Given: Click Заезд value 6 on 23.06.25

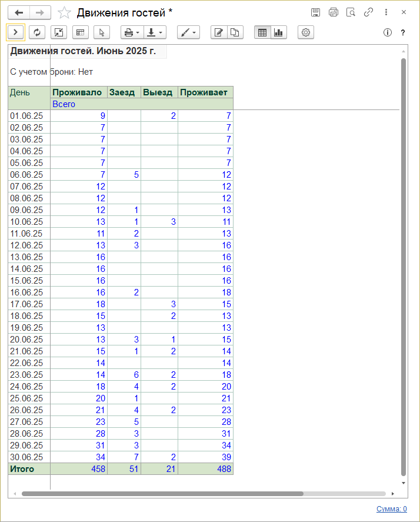Looking at the screenshot, I should 124,374.
